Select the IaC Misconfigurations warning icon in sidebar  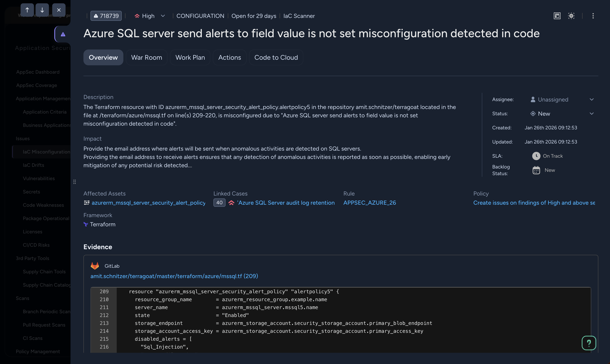(x=63, y=34)
